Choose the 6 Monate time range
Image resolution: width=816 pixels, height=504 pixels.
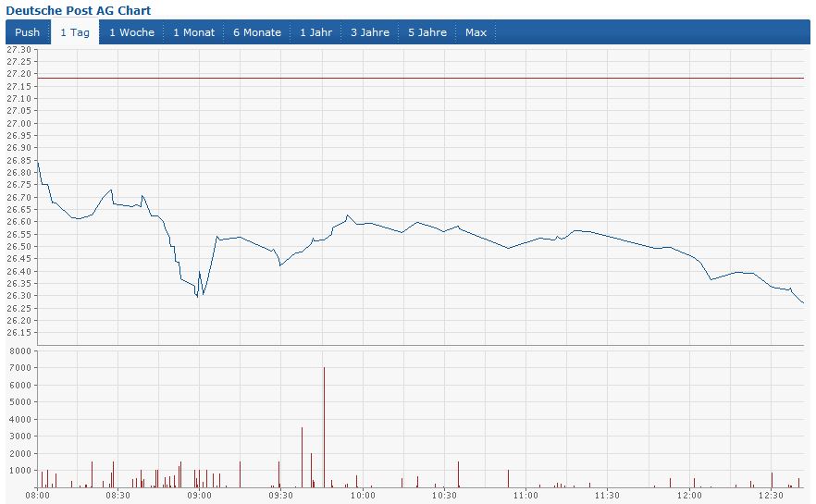point(257,32)
